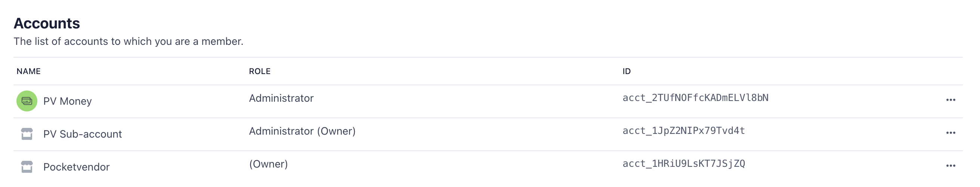
Task: Select the acct_1HRiU9LsKT7JSjZQ ID text
Action: click(x=683, y=164)
